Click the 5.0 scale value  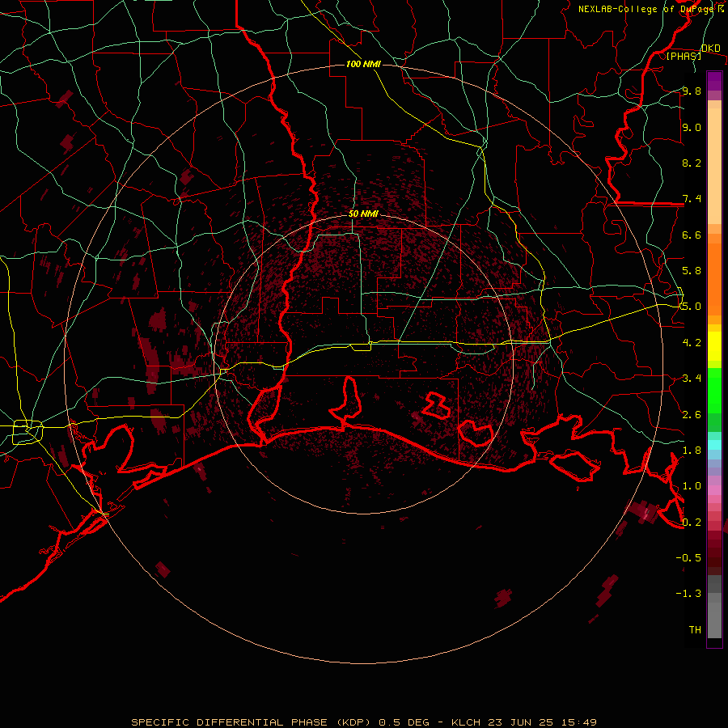[x=692, y=307]
